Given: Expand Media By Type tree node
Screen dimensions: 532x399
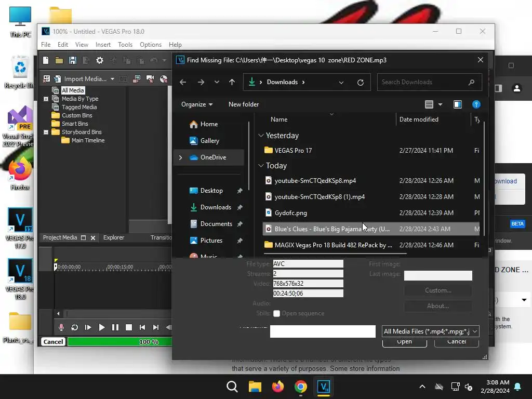Looking at the screenshot, I should pos(46,99).
